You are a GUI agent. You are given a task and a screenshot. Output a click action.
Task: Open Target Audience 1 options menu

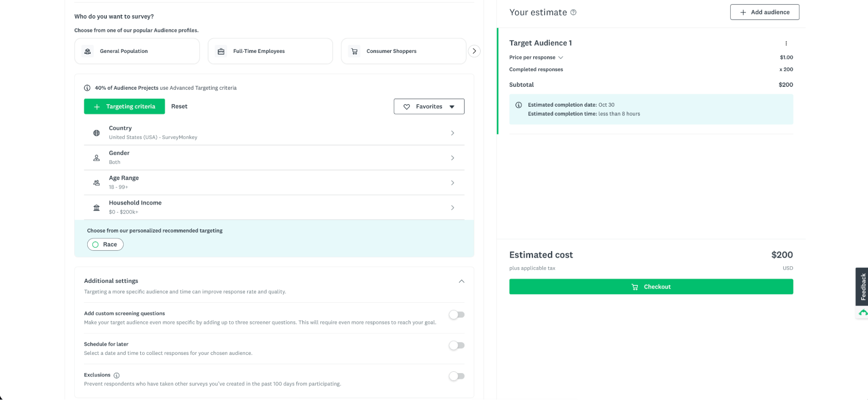tap(786, 43)
